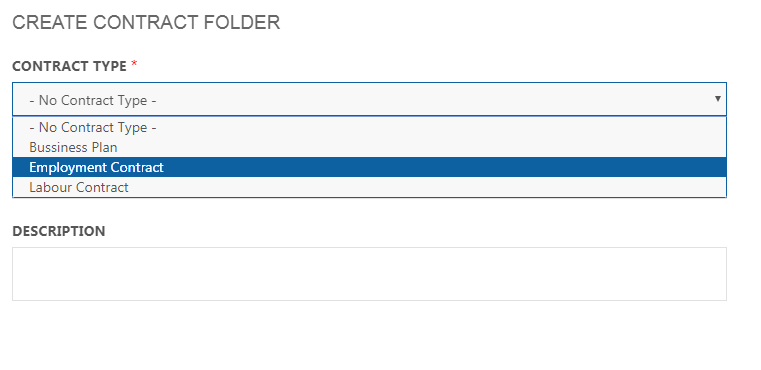Click the last entry in contract type list
Screen dimensions: 761x370
(x=369, y=187)
